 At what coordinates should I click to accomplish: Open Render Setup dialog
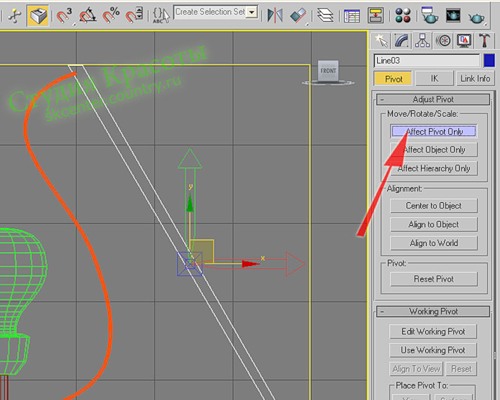[x=429, y=15]
